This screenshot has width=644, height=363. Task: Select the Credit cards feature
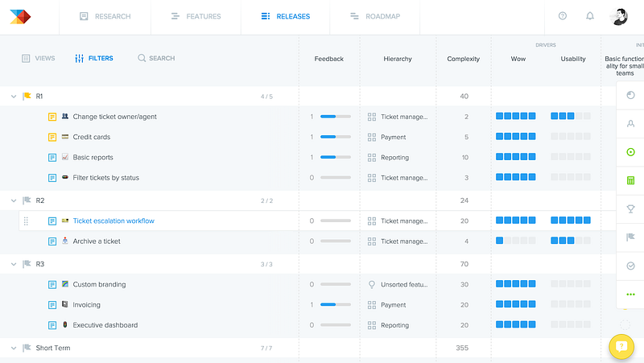92,137
